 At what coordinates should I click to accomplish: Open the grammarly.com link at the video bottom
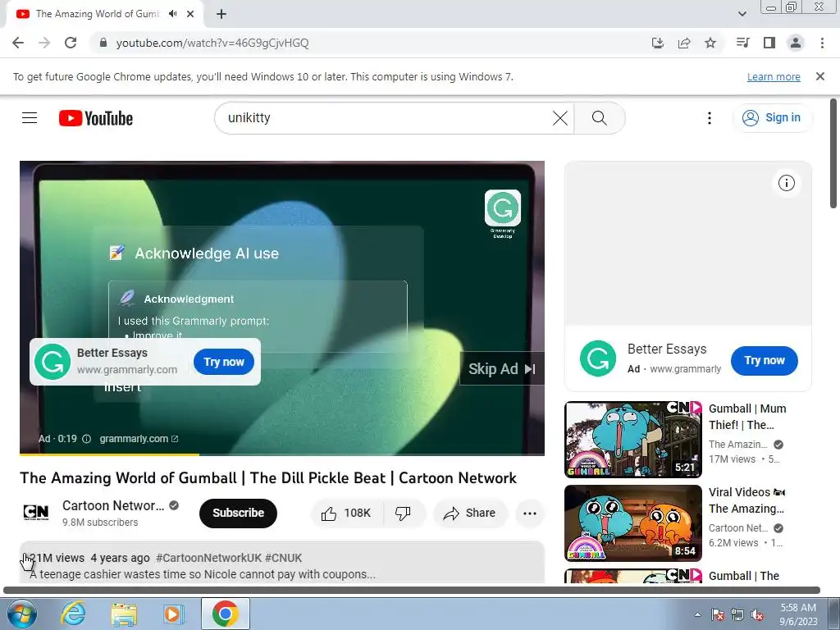139,439
